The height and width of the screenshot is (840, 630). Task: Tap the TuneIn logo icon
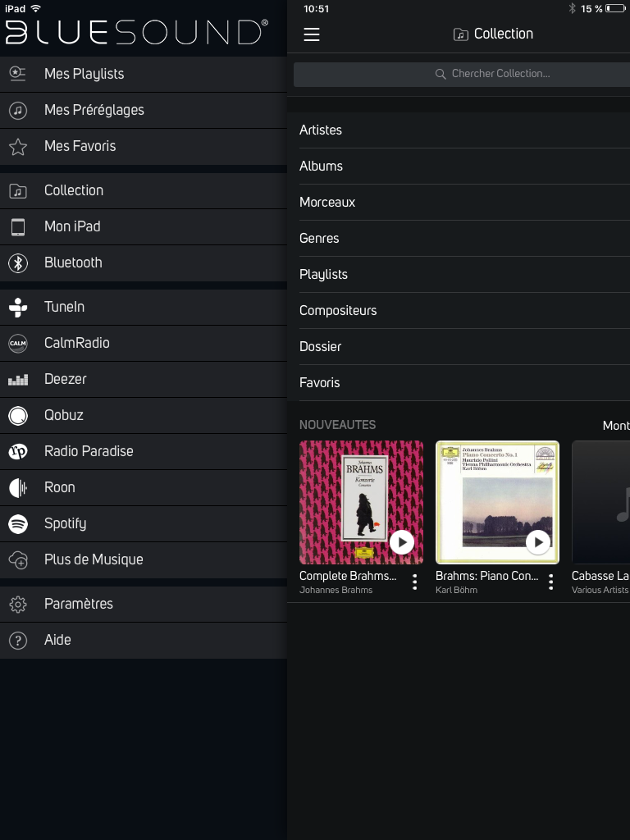coord(18,307)
